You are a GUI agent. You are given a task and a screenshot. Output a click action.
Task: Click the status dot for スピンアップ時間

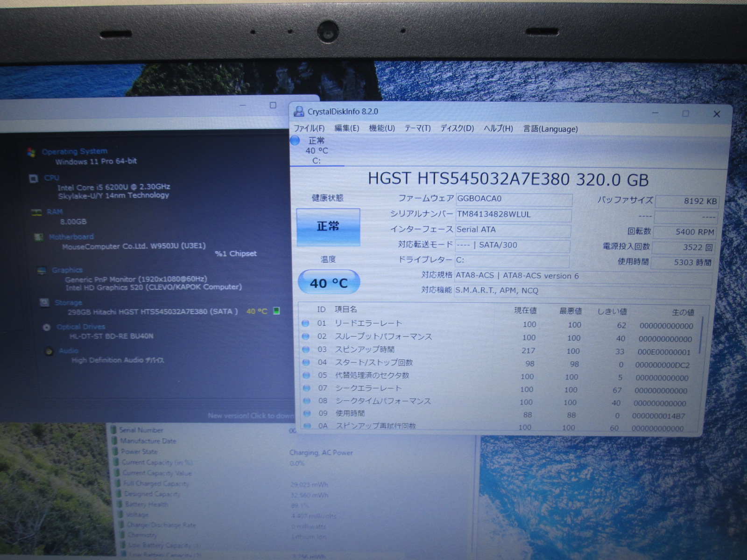tap(306, 349)
